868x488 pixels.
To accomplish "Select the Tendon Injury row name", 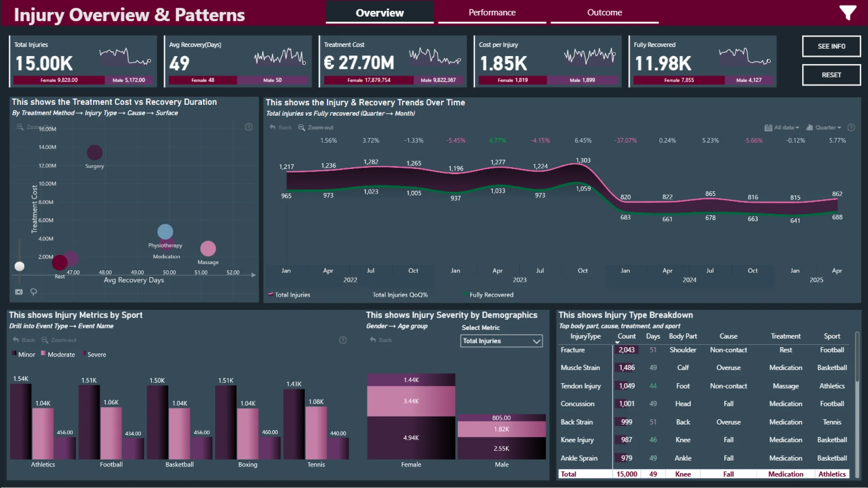I will (580, 386).
